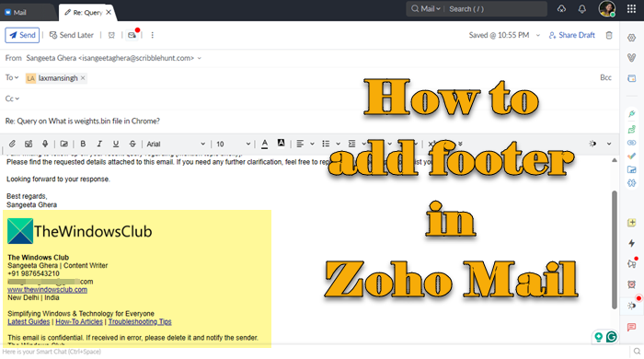Click the Send button

pos(22,35)
